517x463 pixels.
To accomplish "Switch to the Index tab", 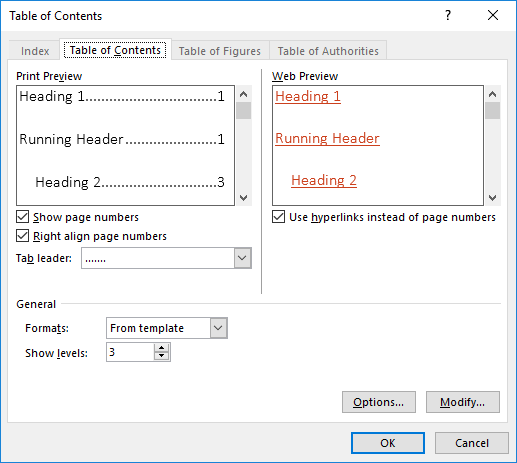I will click(35, 51).
